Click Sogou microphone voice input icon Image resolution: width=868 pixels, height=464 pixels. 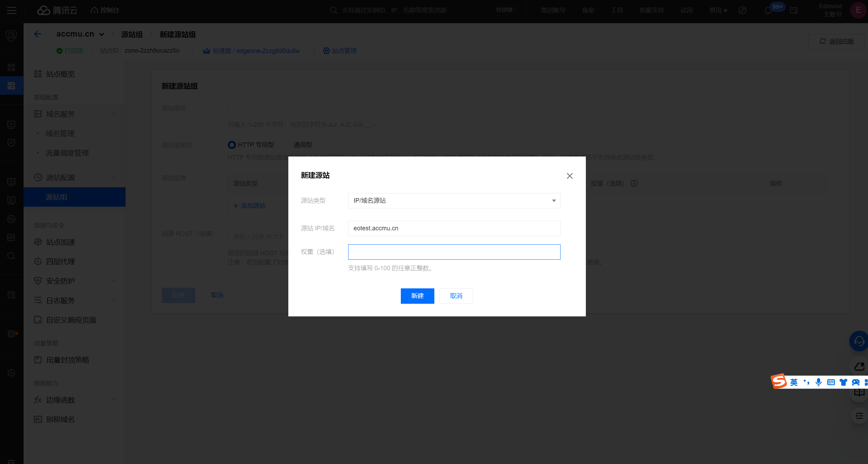pos(819,382)
